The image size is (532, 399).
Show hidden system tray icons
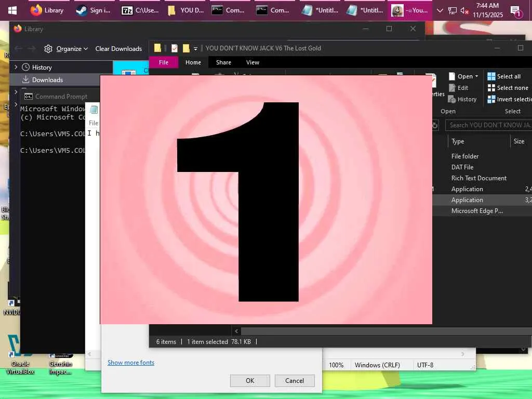440,10
